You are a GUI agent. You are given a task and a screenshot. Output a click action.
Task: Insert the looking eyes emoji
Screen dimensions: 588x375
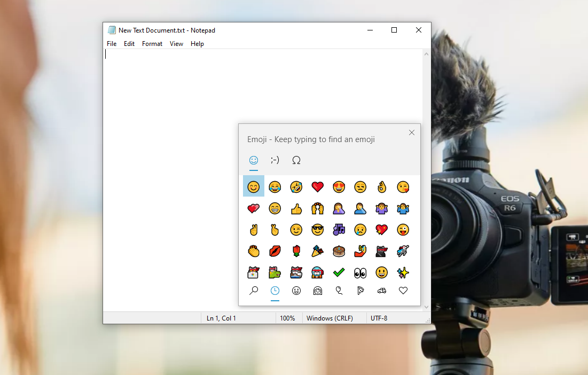pyautogui.click(x=360, y=272)
